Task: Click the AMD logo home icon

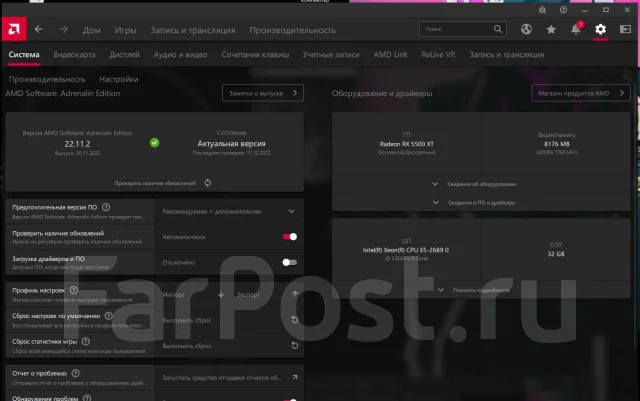Action: tap(14, 29)
